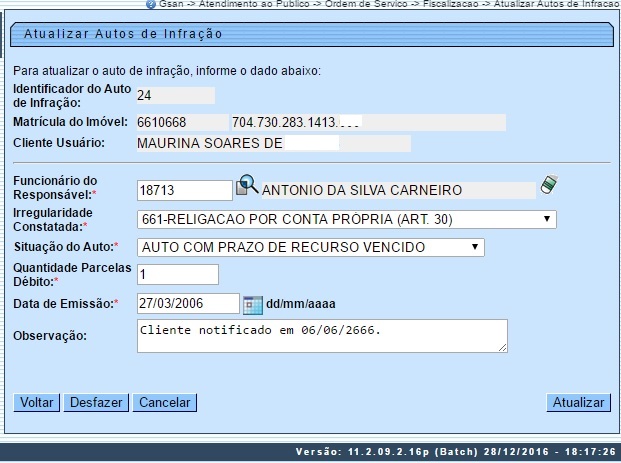Click the Voltar button

coord(36,402)
